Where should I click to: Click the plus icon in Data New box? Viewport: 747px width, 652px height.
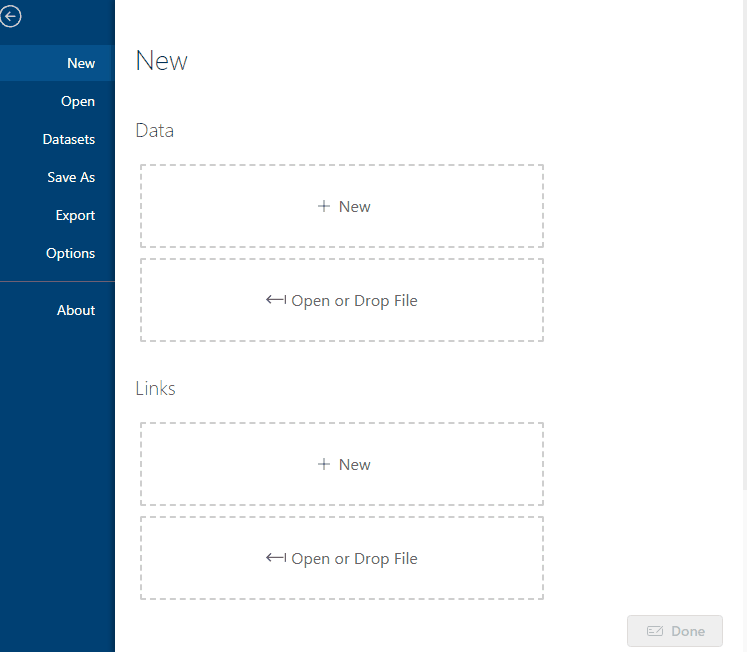[324, 206]
